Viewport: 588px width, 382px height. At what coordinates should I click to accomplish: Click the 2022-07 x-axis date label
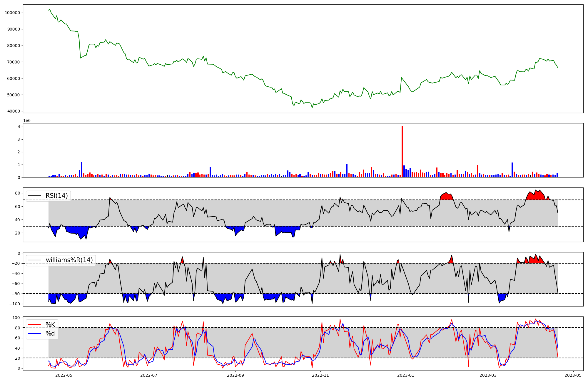(x=149, y=375)
